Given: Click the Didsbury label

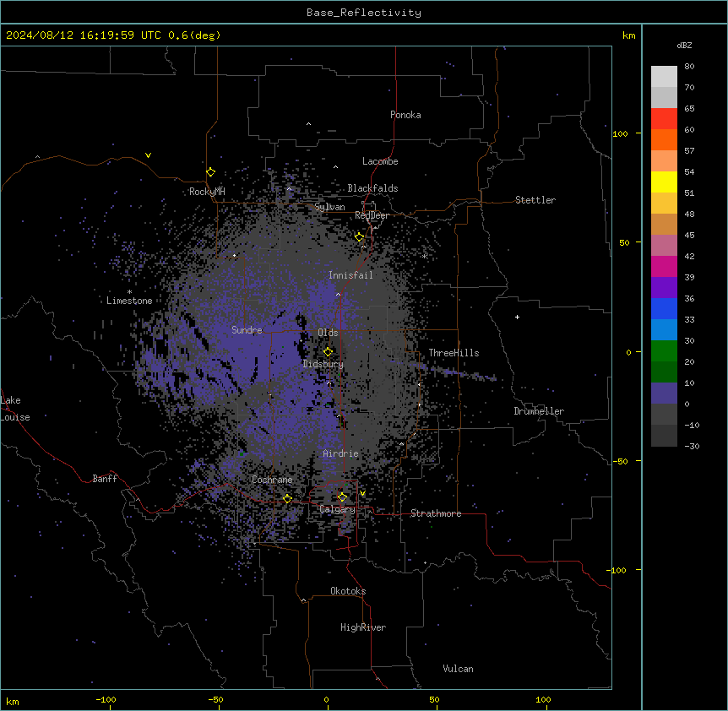Looking at the screenshot, I should pos(323,364).
